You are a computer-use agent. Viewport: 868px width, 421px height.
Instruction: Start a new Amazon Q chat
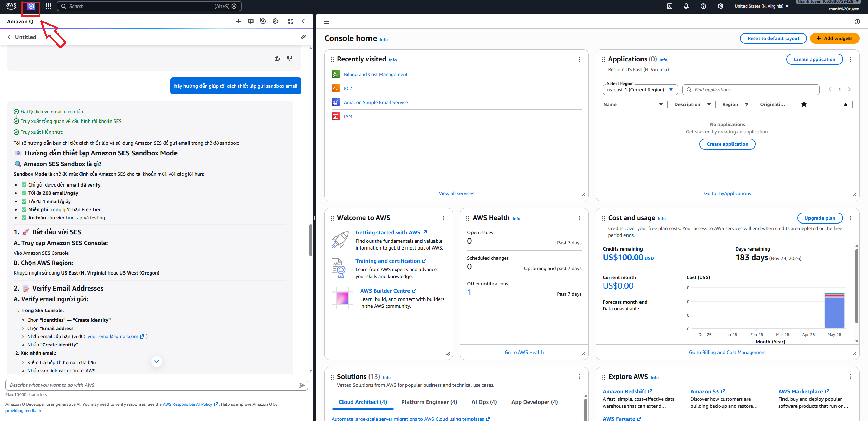click(238, 21)
